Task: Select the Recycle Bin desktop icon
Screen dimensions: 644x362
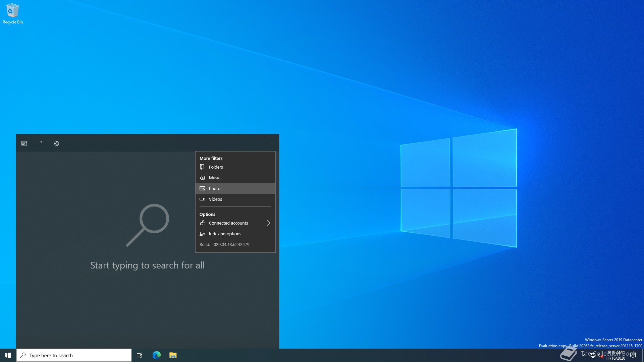Action: click(x=13, y=14)
